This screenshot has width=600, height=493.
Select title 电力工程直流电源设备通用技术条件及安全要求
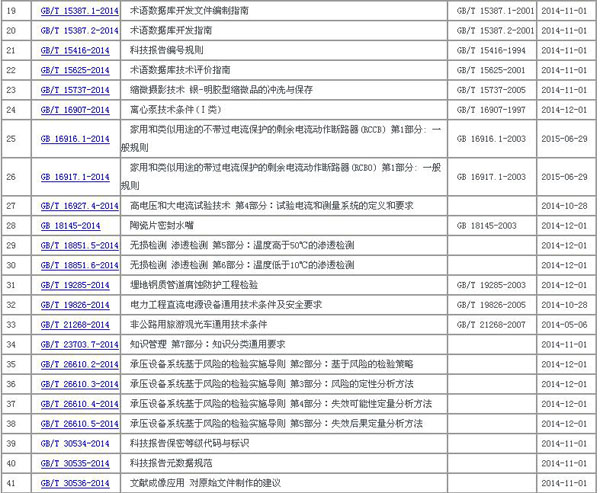[226, 305]
